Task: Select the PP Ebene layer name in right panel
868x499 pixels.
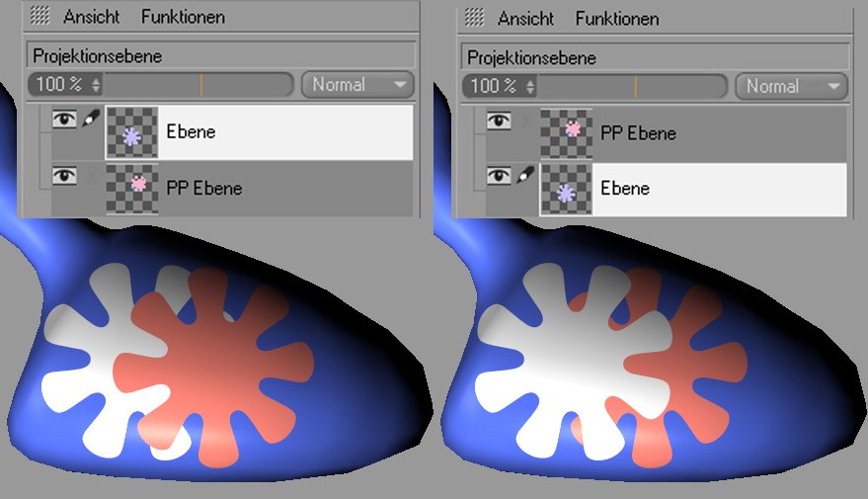Action: [x=638, y=133]
